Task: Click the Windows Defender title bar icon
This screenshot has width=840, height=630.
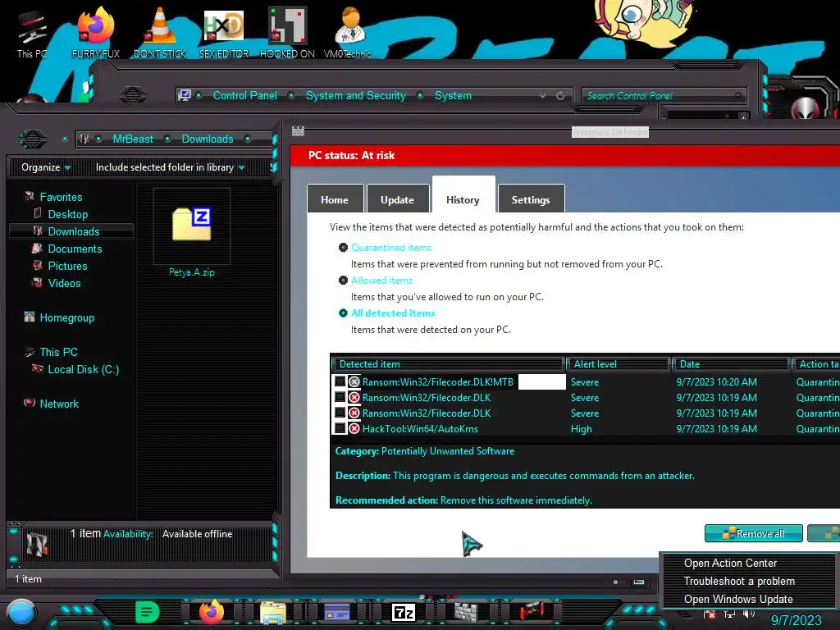Action: pos(298,130)
